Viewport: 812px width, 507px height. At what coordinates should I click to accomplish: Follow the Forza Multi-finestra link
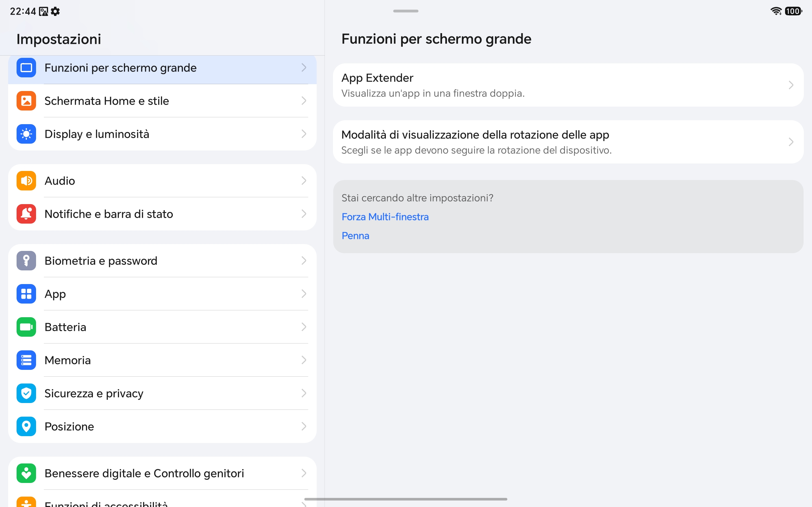[x=385, y=217]
